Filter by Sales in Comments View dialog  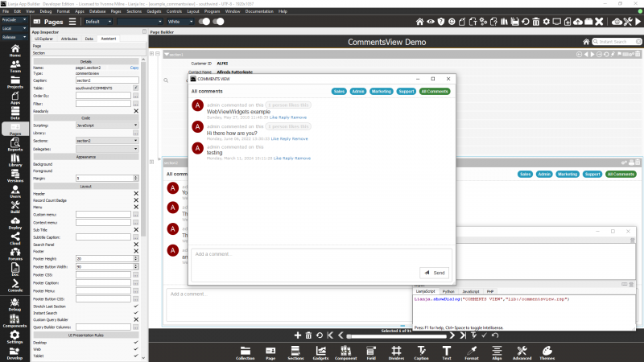tap(339, 92)
